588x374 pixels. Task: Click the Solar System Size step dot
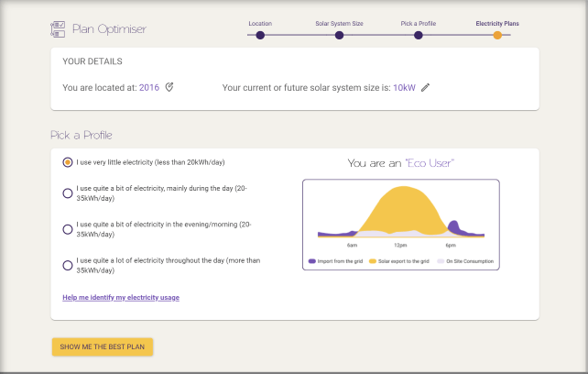coord(339,35)
